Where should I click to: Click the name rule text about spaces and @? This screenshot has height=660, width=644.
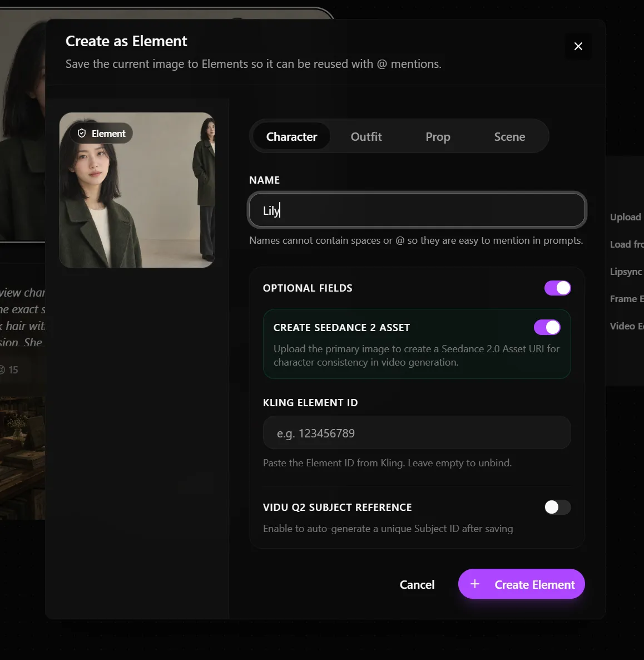click(x=416, y=240)
